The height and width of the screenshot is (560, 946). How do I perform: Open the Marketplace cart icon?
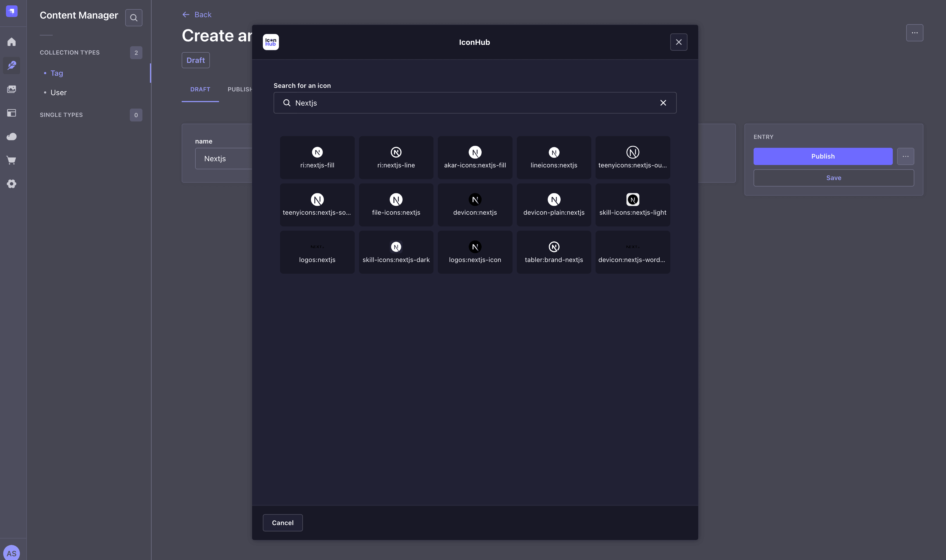click(12, 160)
